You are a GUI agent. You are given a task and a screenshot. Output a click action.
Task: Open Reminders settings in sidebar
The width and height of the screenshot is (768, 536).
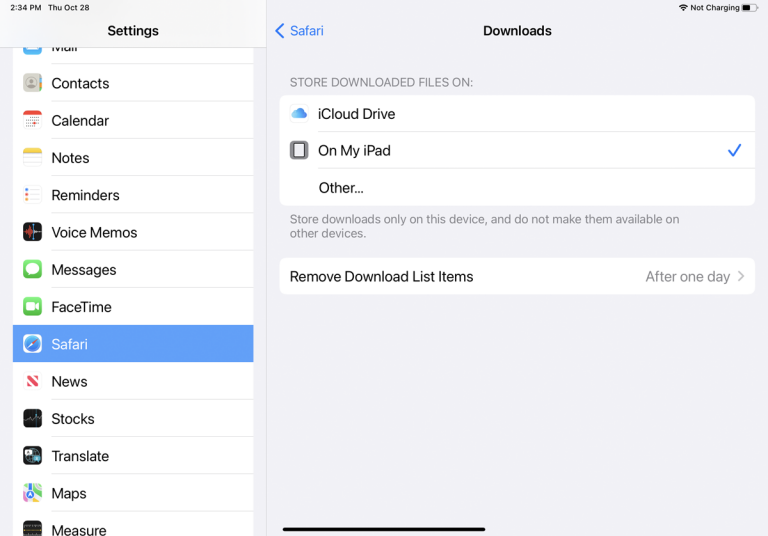click(x=85, y=195)
